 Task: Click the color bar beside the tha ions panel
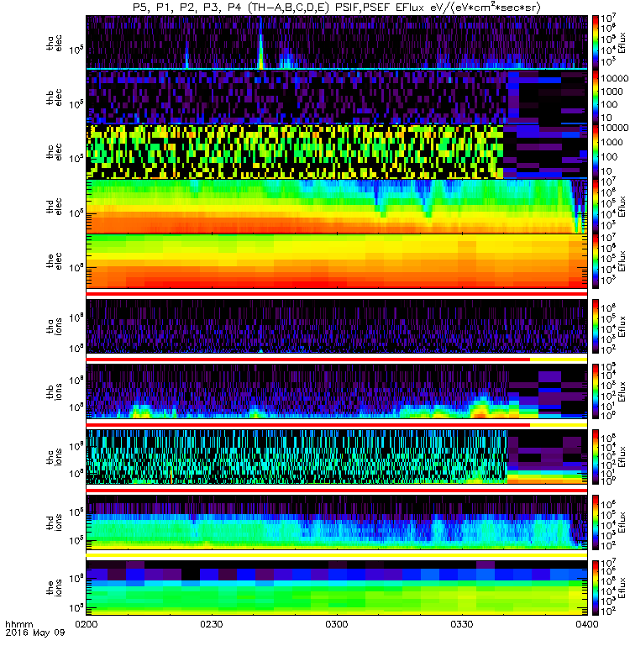(x=596, y=326)
